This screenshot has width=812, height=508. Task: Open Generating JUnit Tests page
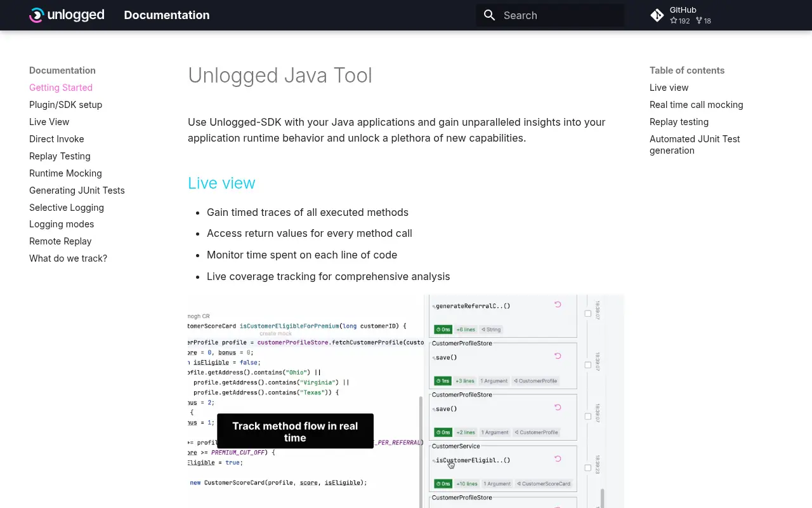click(x=77, y=190)
